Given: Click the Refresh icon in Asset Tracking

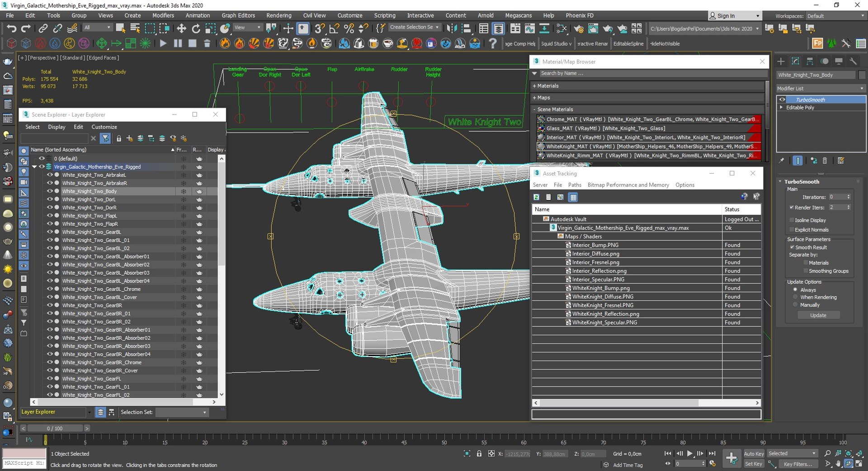Looking at the screenshot, I should point(536,197).
